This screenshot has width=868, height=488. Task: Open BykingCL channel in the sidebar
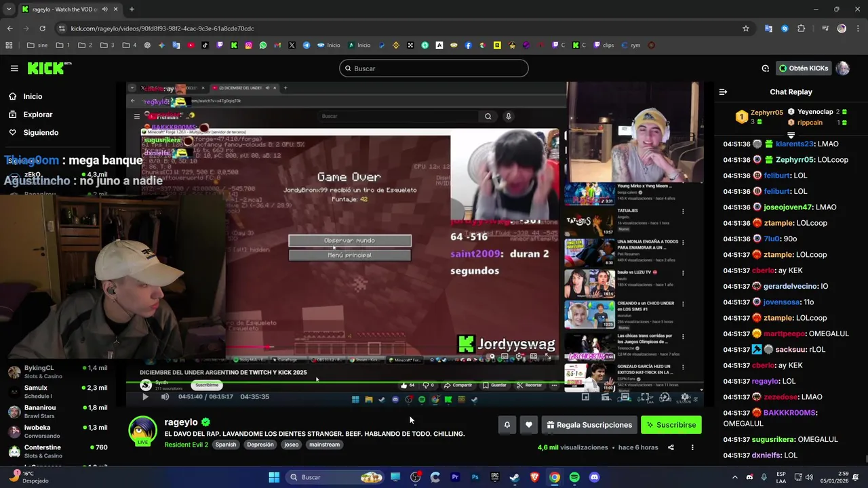pyautogui.click(x=58, y=371)
